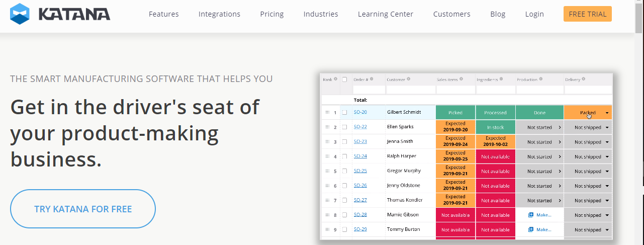The height and width of the screenshot is (245, 644).
Task: Click the drag handle for rank 9
Action: click(327, 229)
